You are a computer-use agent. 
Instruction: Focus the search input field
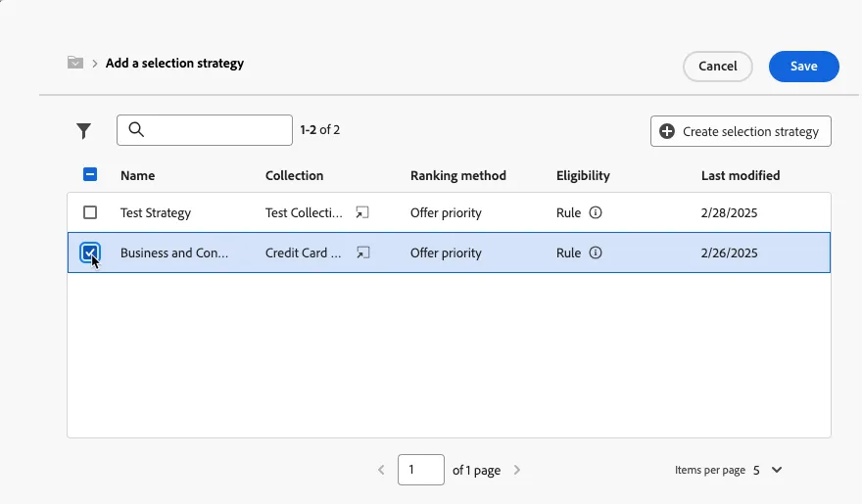[x=205, y=130]
